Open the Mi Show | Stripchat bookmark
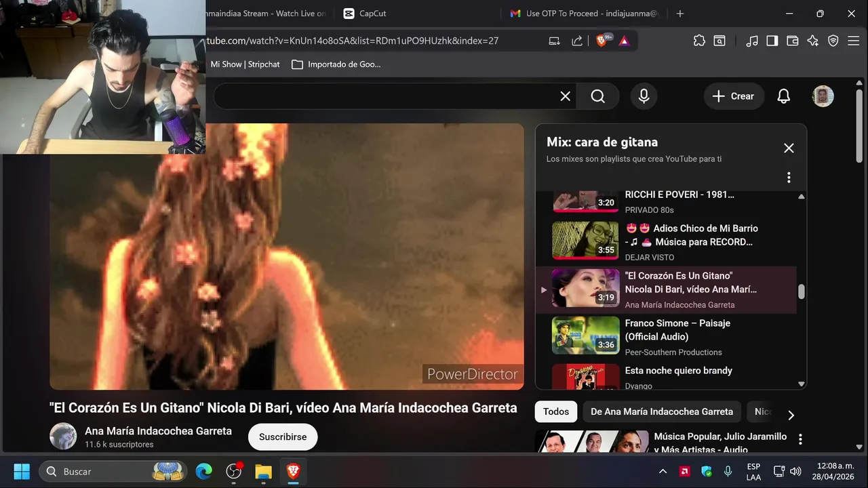Screen dimensions: 868x488 (x=245, y=64)
